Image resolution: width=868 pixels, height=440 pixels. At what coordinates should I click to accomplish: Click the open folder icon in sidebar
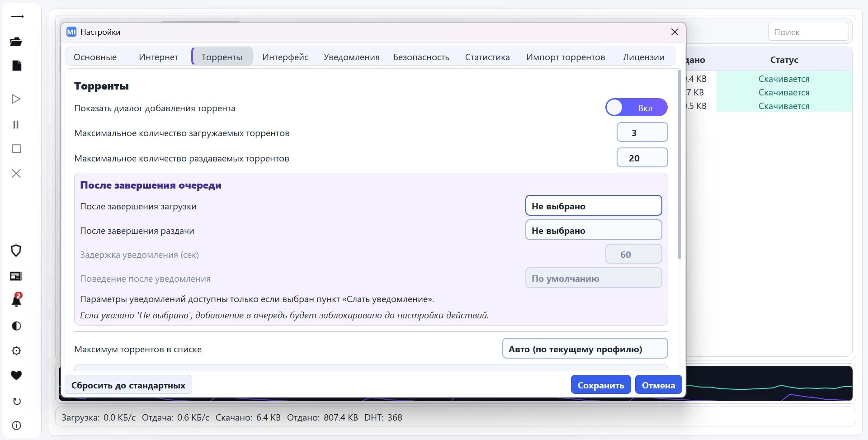[x=16, y=42]
